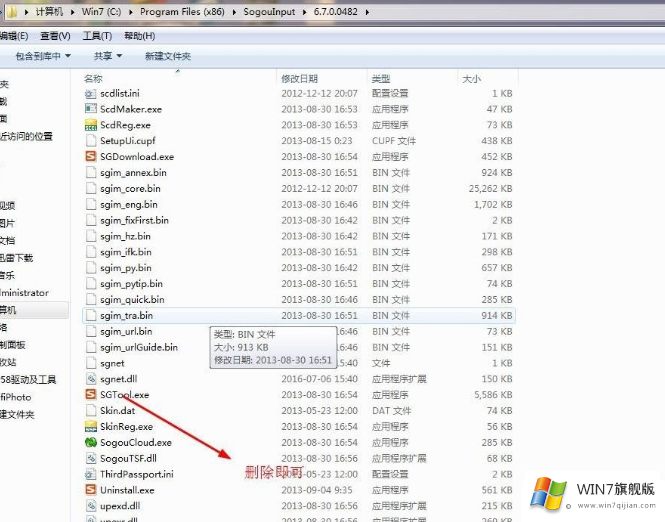Click the sgim_urlGuide.bin file icon
Viewport: 665px width, 522px height.
[x=90, y=347]
